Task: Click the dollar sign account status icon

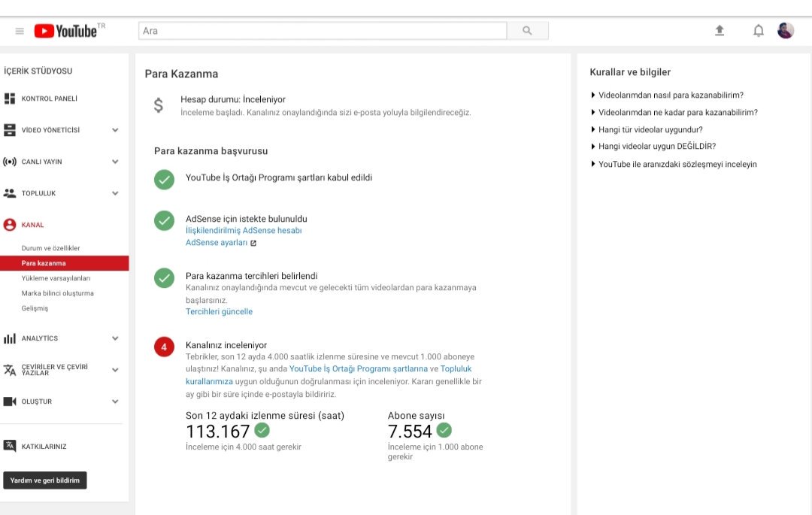Action: 159,105
